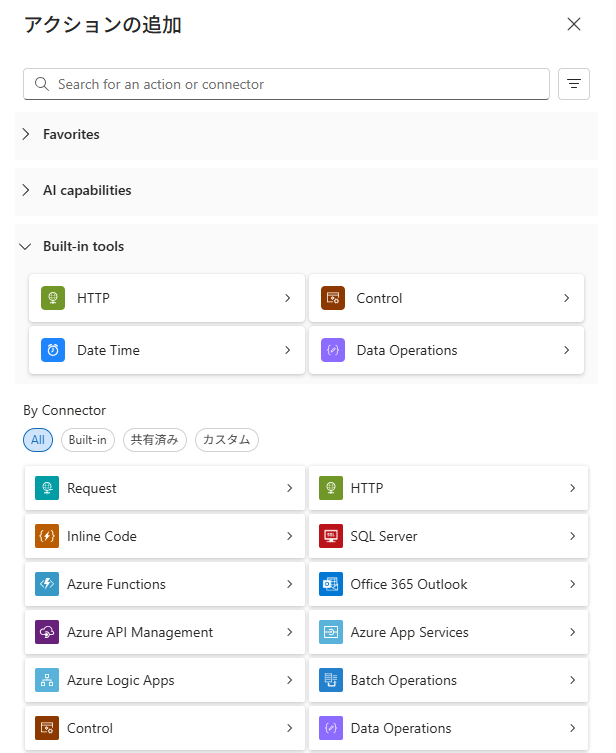
Task: Click Data Operations icon under By Connector
Action: (x=331, y=728)
